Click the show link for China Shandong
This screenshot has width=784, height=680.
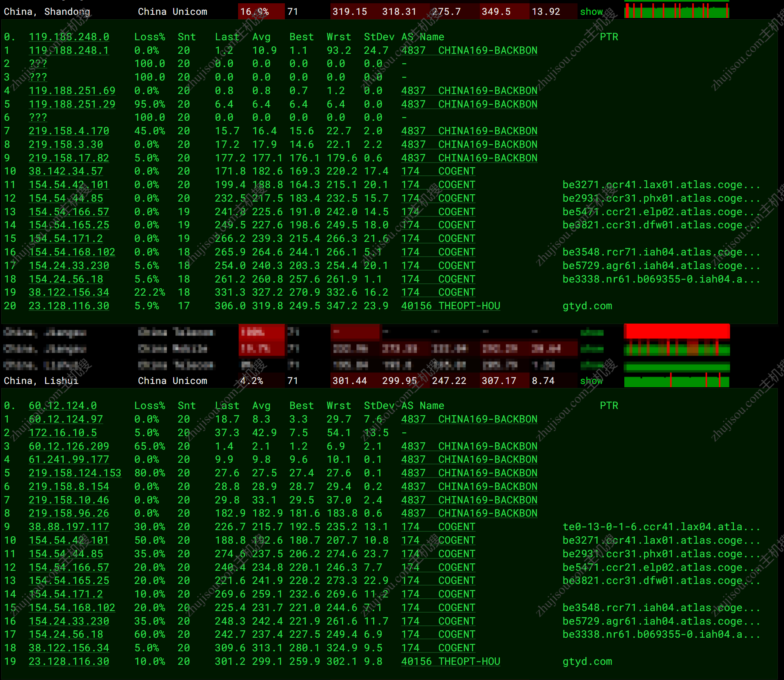click(x=591, y=11)
